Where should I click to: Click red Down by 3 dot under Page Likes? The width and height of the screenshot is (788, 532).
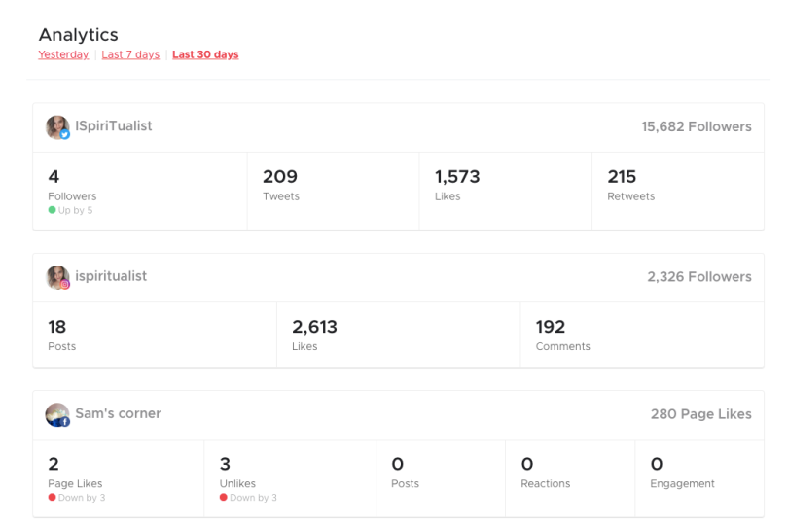coord(52,498)
